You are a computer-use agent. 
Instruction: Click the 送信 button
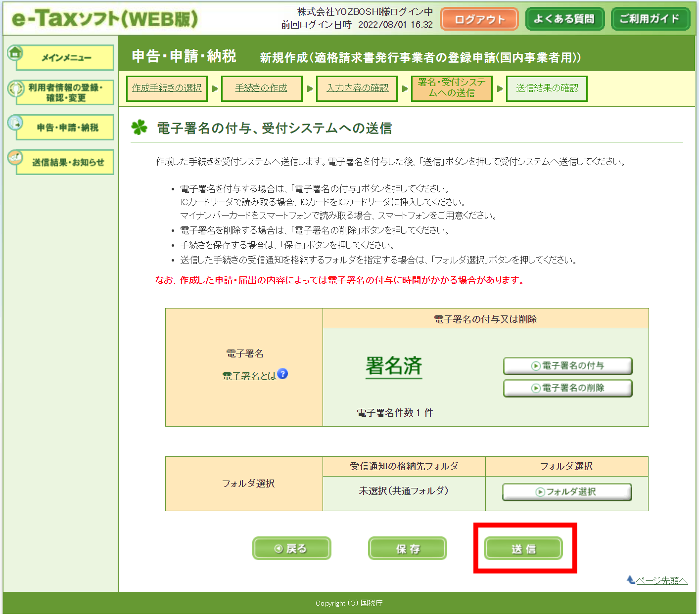[523, 548]
